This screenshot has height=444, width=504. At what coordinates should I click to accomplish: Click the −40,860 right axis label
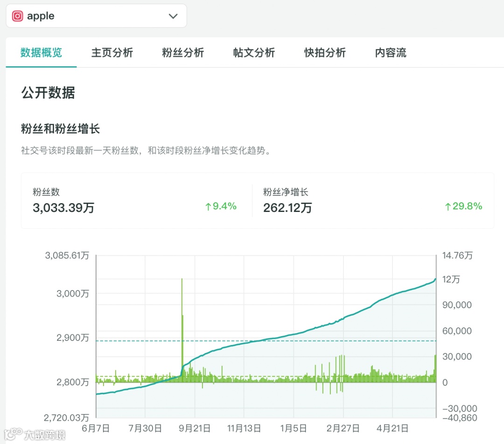click(460, 418)
